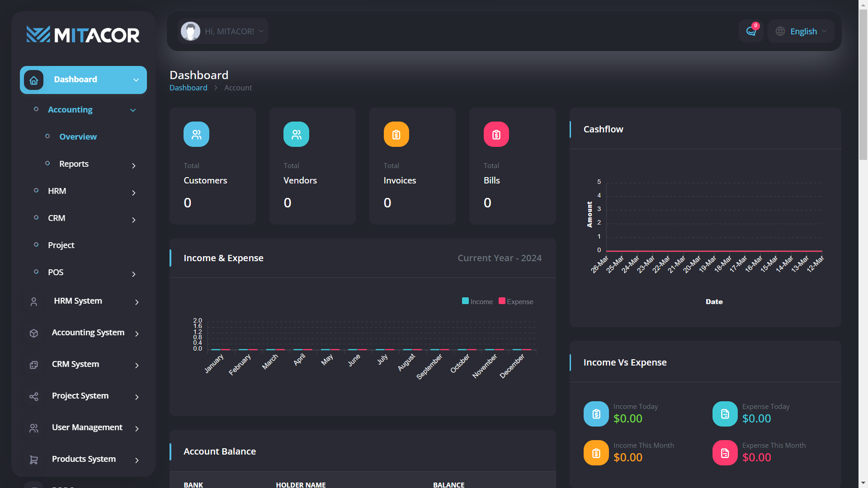
Task: Toggle Expense series in chart legend
Action: click(x=516, y=301)
